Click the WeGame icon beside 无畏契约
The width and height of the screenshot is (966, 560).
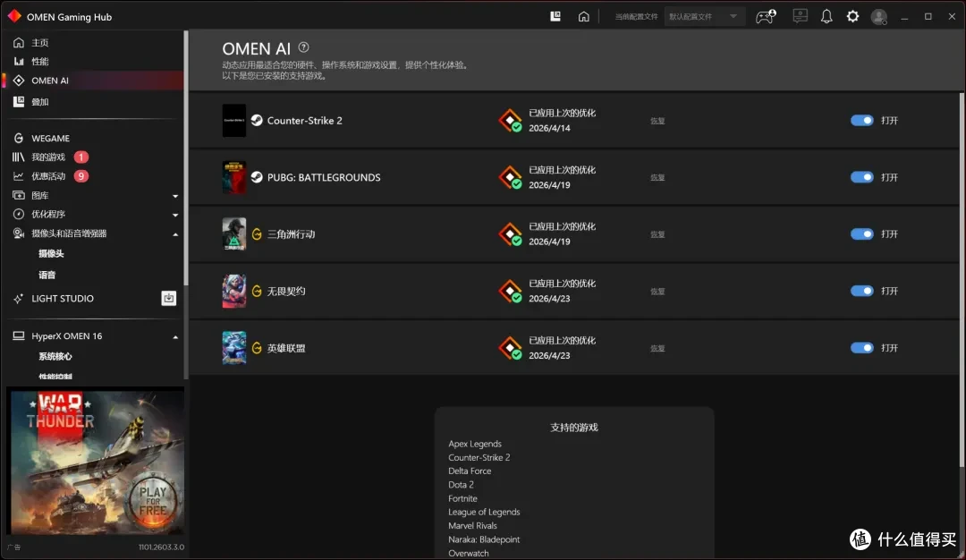[x=257, y=291]
